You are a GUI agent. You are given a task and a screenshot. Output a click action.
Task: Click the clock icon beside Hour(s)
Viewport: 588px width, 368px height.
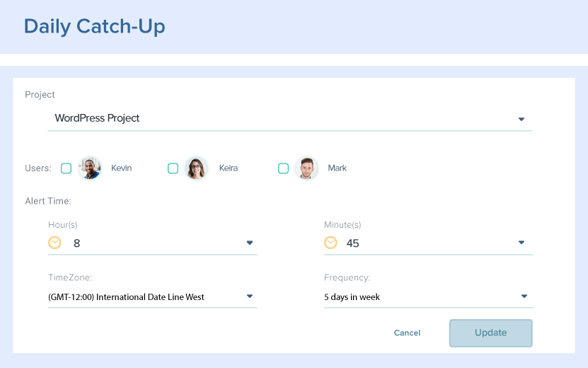coord(54,243)
